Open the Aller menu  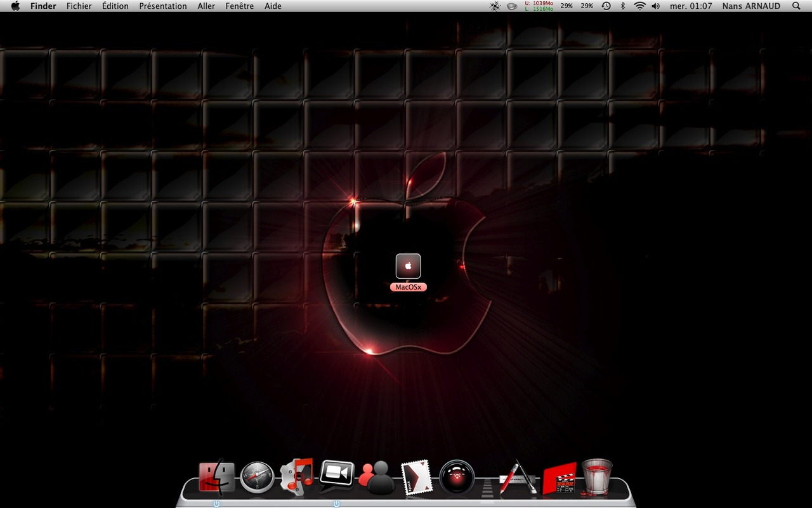(x=206, y=6)
